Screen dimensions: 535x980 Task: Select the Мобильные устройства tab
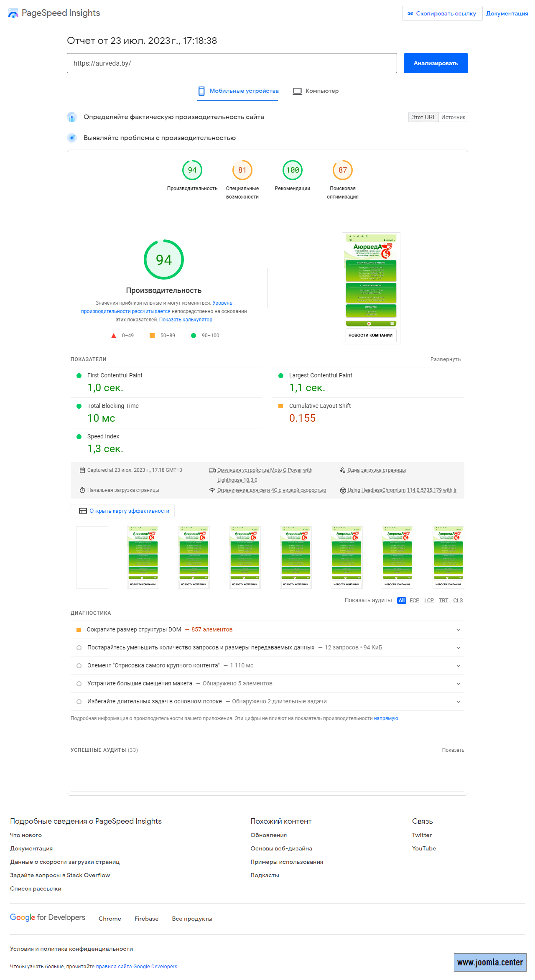point(238,91)
